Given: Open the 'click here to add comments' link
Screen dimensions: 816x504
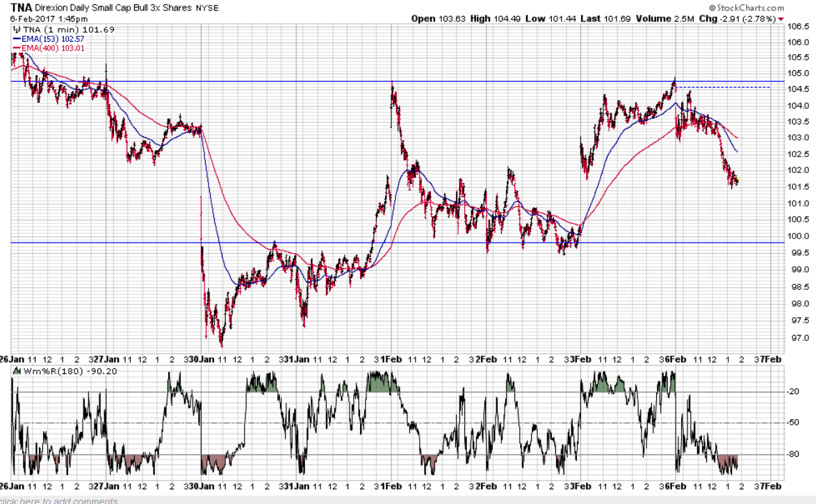Looking at the screenshot, I should click(59, 501).
